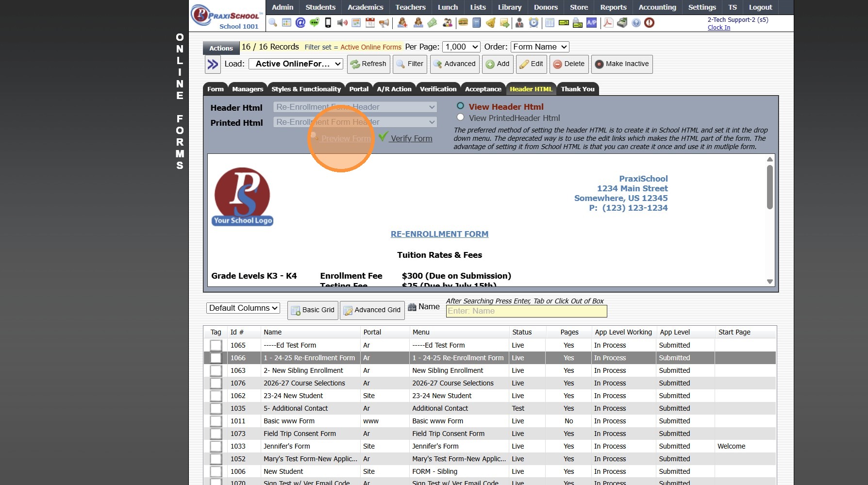Check the Tag box for 2026-27 Course Selections

(x=216, y=383)
